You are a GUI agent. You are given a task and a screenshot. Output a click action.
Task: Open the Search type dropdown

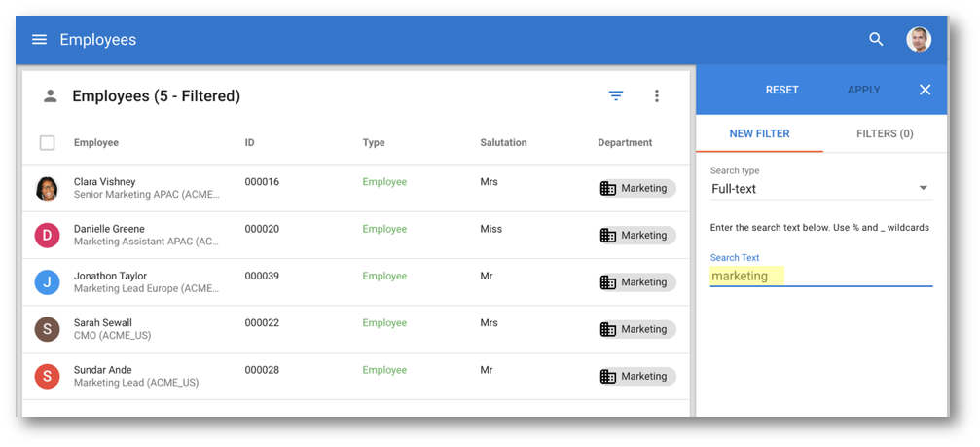pos(821,188)
